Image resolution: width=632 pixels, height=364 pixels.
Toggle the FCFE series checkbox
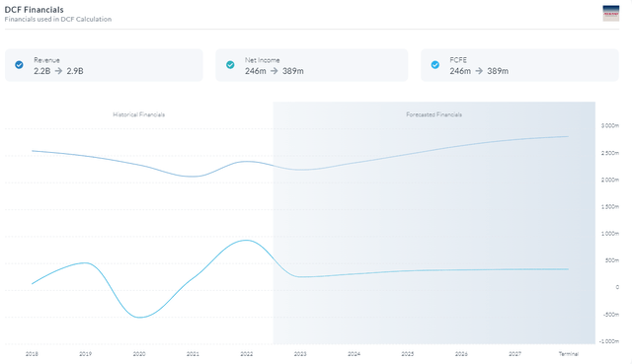pyautogui.click(x=435, y=65)
